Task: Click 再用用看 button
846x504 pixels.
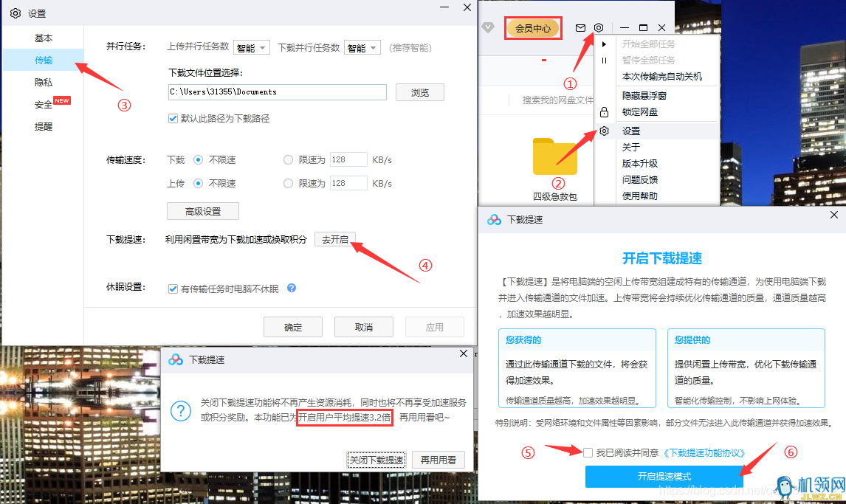Action: (439, 460)
